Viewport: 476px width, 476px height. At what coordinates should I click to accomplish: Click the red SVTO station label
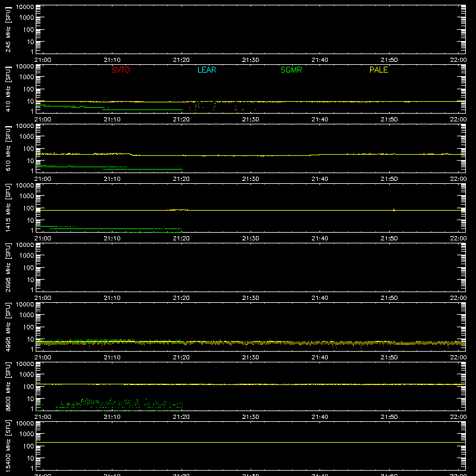click(121, 70)
